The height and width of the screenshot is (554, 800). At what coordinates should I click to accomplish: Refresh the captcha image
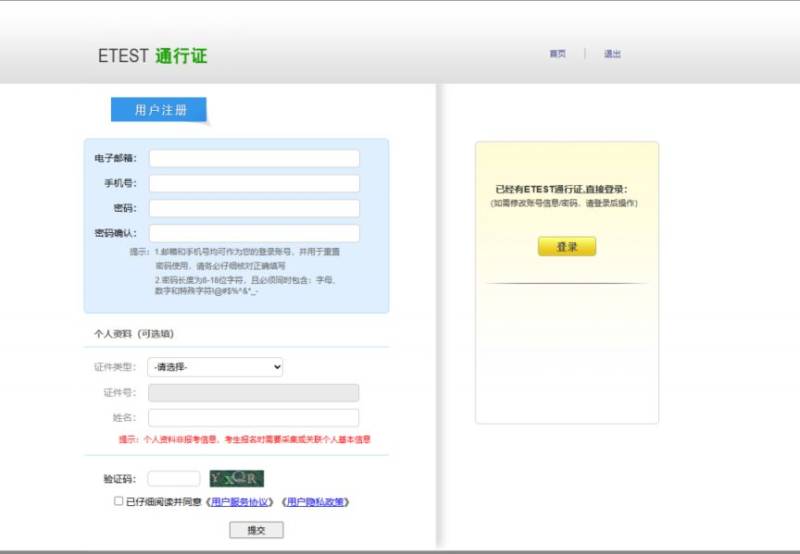tap(237, 479)
